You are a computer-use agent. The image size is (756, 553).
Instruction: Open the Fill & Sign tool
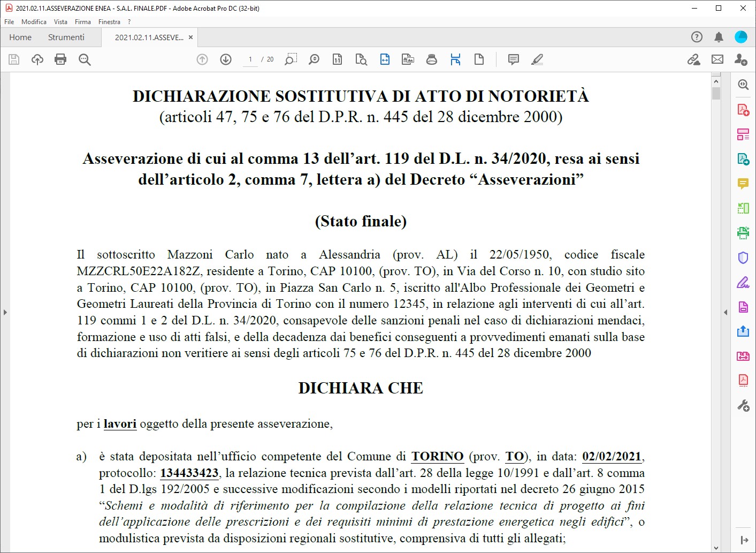743,282
